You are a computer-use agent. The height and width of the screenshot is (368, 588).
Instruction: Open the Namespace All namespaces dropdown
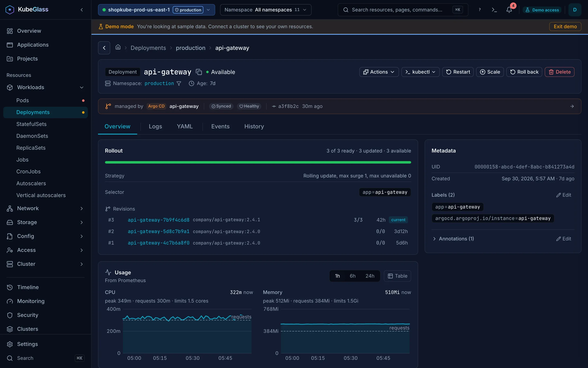266,10
